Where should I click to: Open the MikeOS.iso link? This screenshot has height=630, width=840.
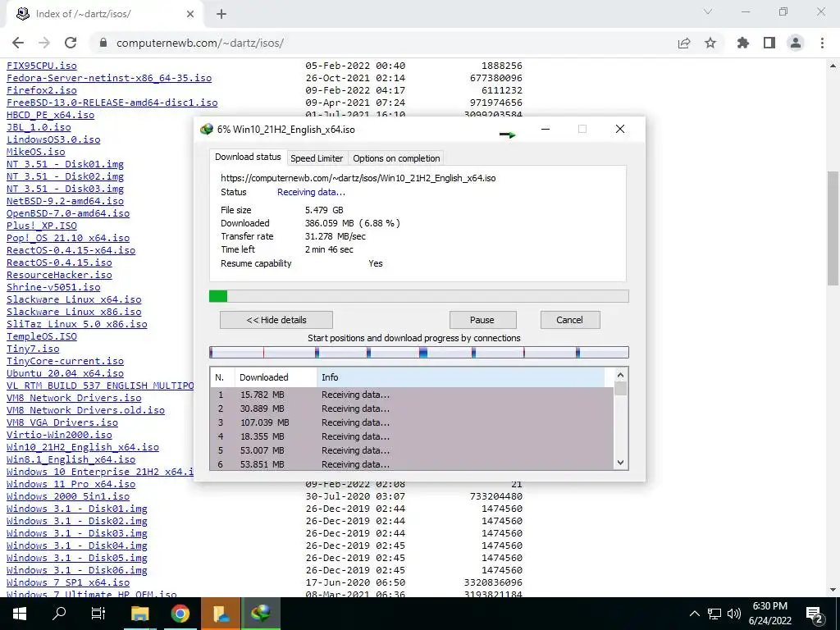[36, 152]
